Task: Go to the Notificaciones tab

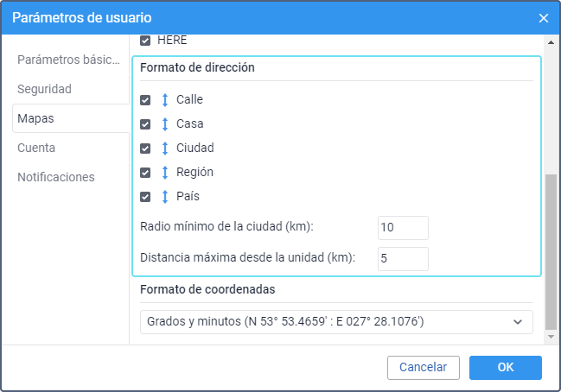Action: coord(56,177)
